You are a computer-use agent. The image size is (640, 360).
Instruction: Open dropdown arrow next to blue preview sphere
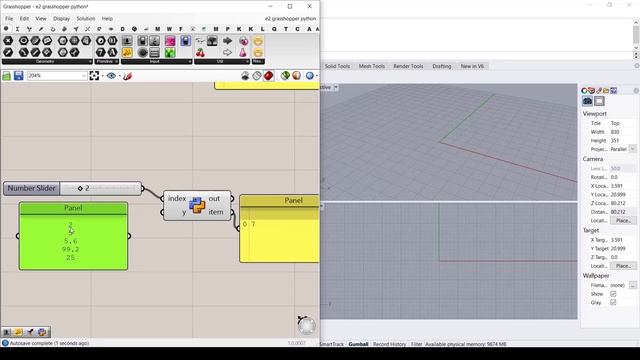(317, 76)
